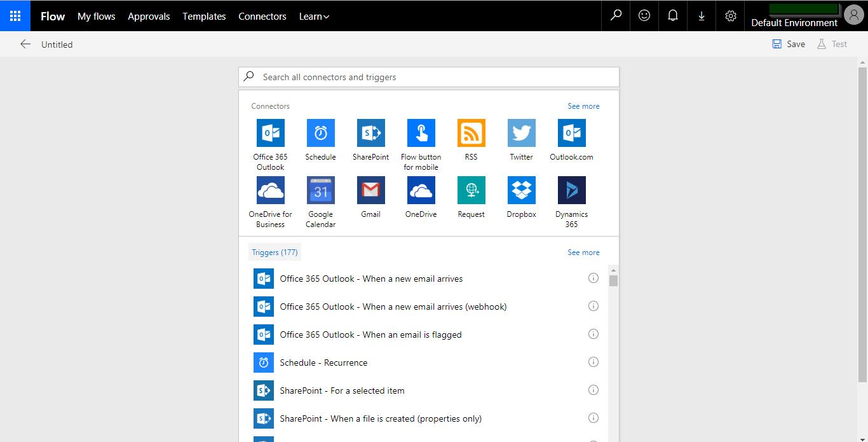Click the Flow home title
Screen dimensions: 868x442
(x=53, y=17)
